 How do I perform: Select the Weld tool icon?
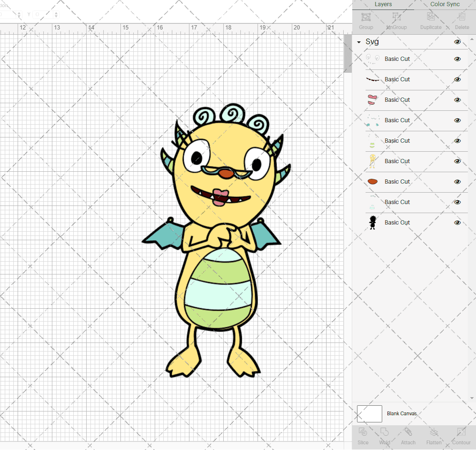pos(384,432)
